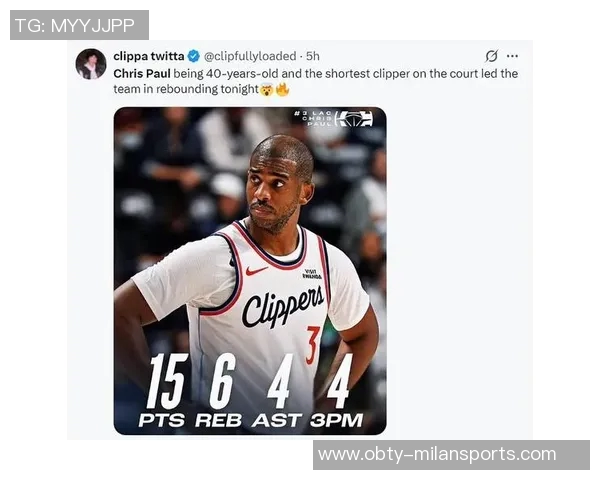This screenshot has height=480, width=600.
Task: Open the @clipfullyloaded handle link
Action: point(250,56)
